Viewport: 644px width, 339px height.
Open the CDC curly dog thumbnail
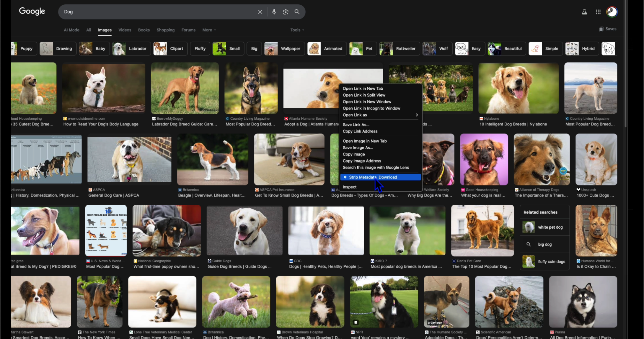click(x=326, y=230)
